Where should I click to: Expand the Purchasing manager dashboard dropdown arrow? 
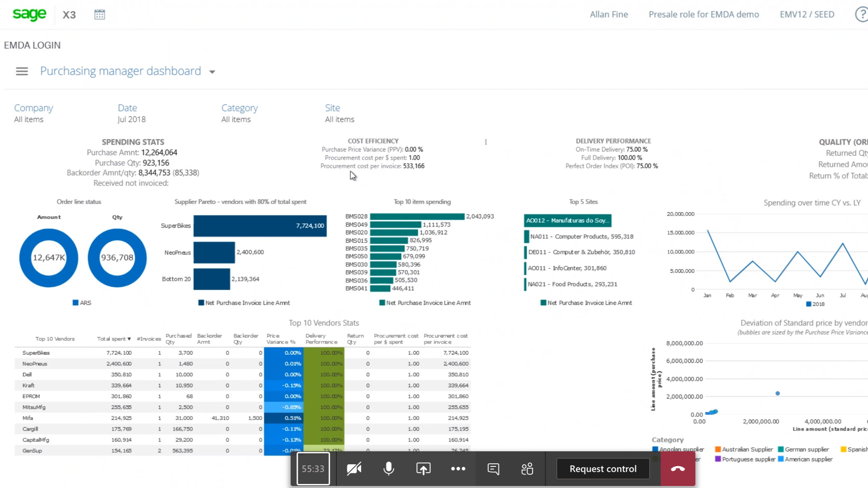coord(212,72)
